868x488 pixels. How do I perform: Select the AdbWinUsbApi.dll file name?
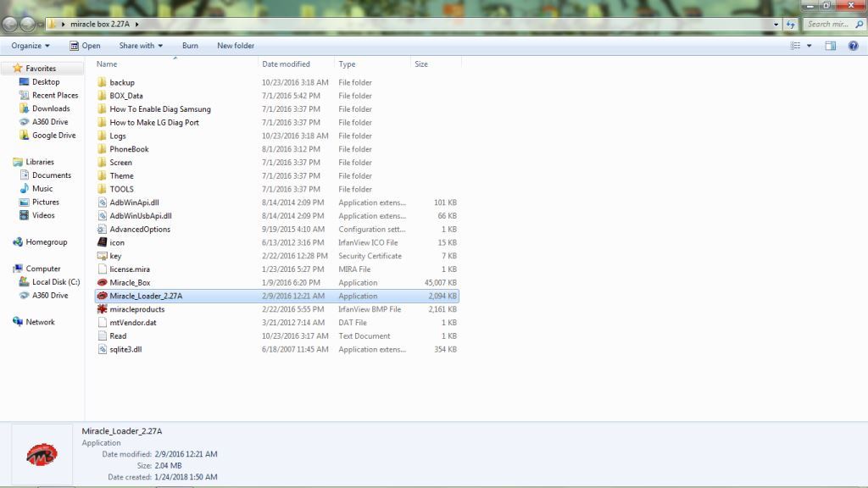[141, 216]
